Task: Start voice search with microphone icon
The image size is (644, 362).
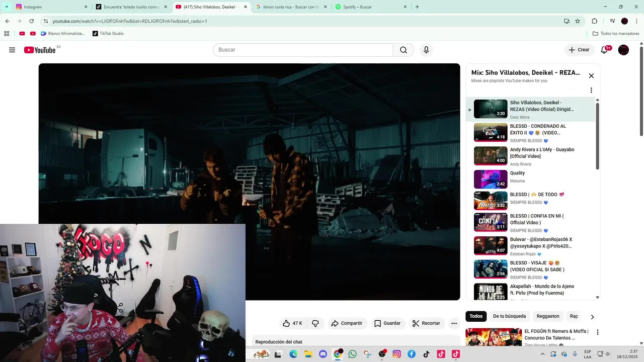Action: pyautogui.click(x=426, y=50)
